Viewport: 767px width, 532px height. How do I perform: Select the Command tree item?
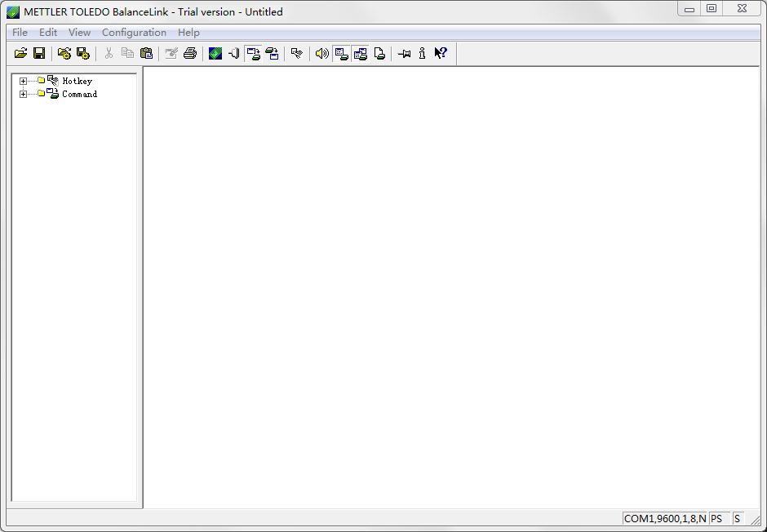79,94
